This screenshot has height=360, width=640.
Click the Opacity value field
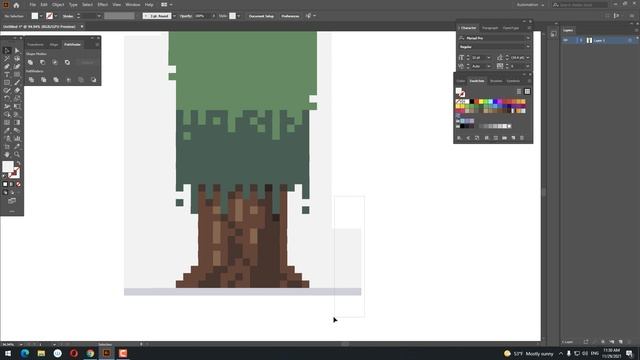pyautogui.click(x=202, y=16)
